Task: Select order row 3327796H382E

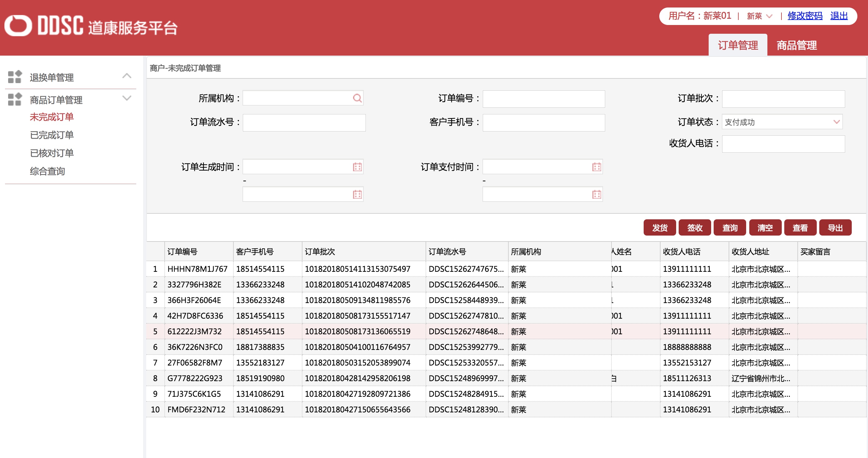Action: click(506, 284)
